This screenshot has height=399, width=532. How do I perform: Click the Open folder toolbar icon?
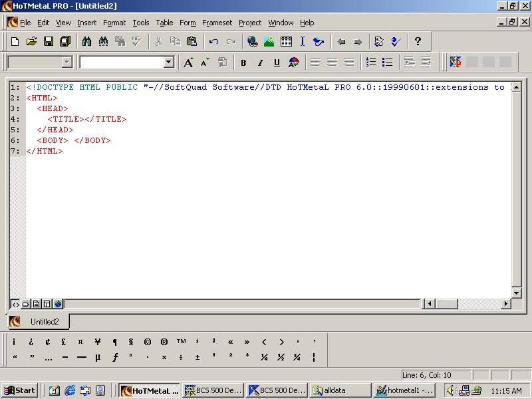tap(31, 42)
